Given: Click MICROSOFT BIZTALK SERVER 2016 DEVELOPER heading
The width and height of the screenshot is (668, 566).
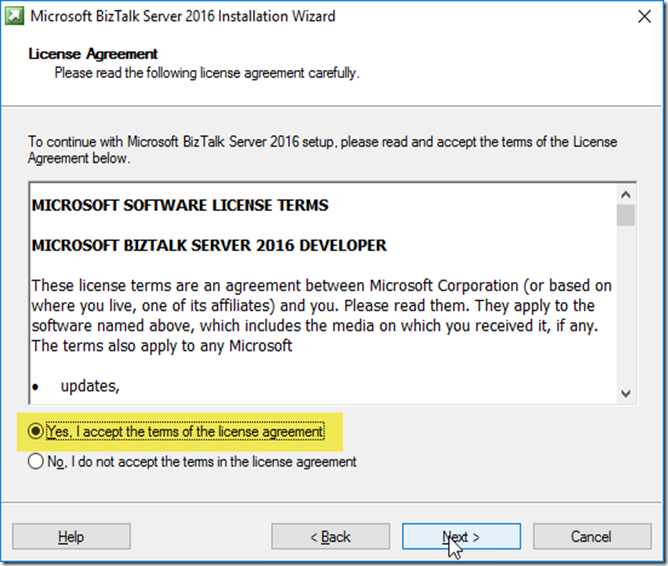Looking at the screenshot, I should [209, 245].
